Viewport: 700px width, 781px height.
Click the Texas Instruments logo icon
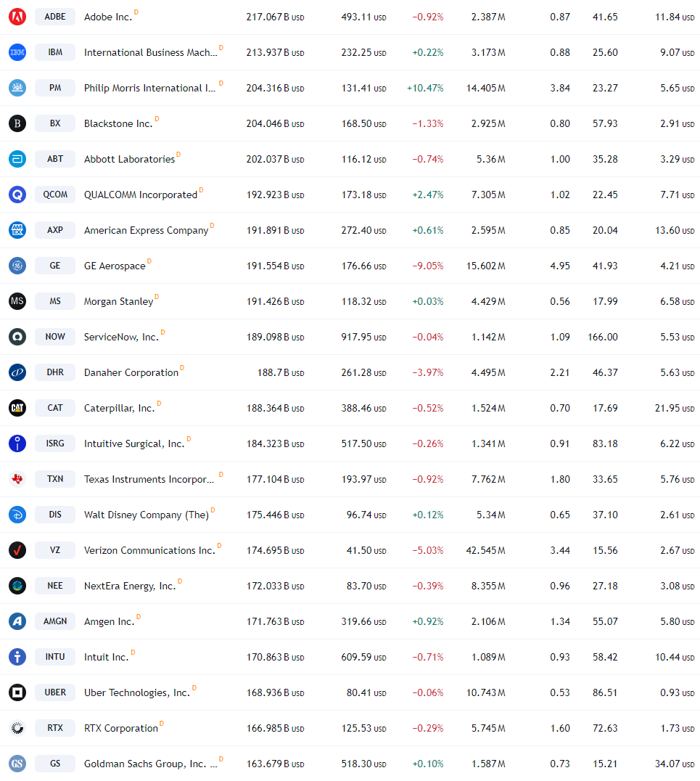17,479
